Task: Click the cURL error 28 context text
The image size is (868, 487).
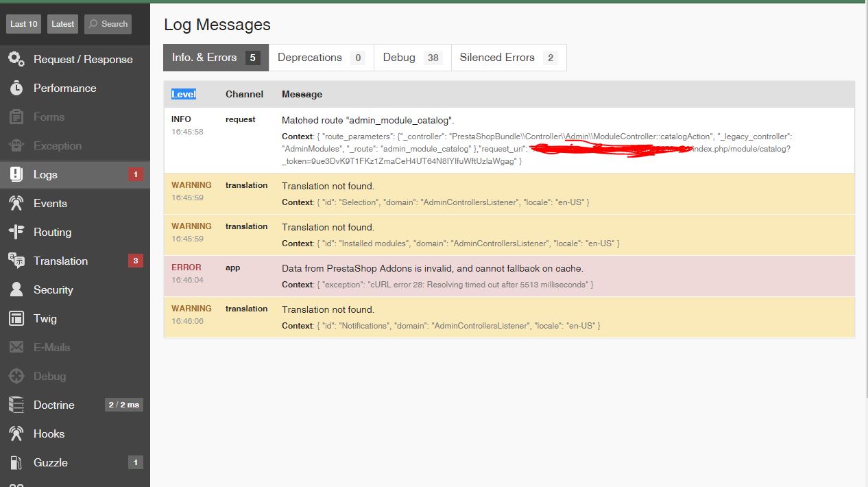Action: pos(437,284)
